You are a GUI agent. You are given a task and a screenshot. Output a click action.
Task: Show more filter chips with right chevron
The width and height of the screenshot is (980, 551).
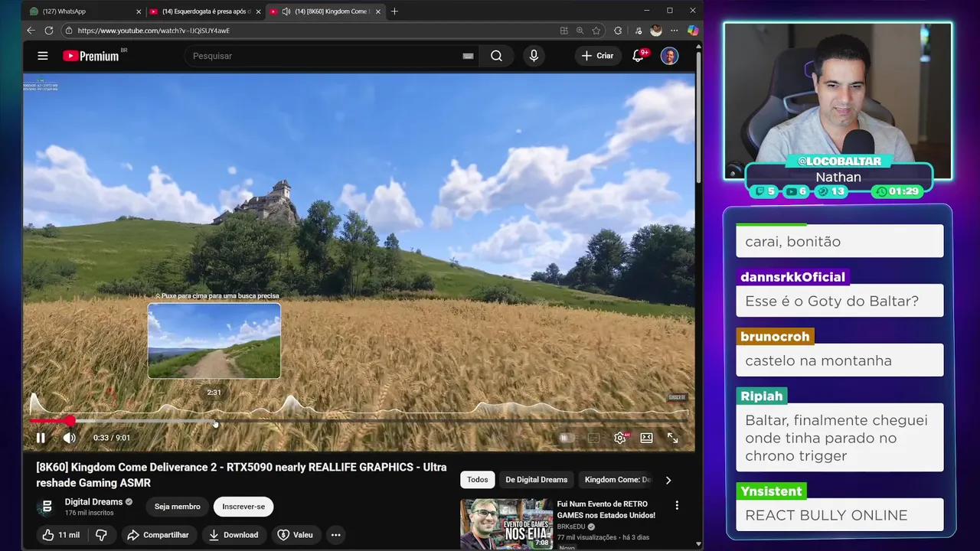pos(668,480)
